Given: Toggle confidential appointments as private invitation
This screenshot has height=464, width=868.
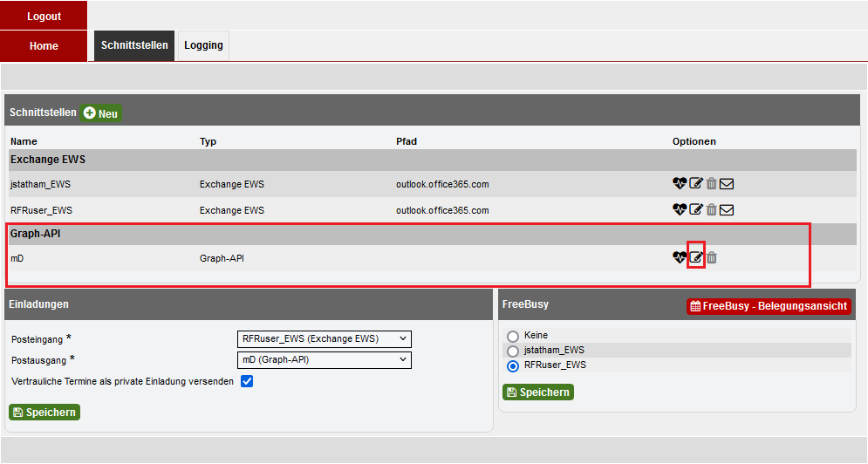Looking at the screenshot, I should 247,381.
